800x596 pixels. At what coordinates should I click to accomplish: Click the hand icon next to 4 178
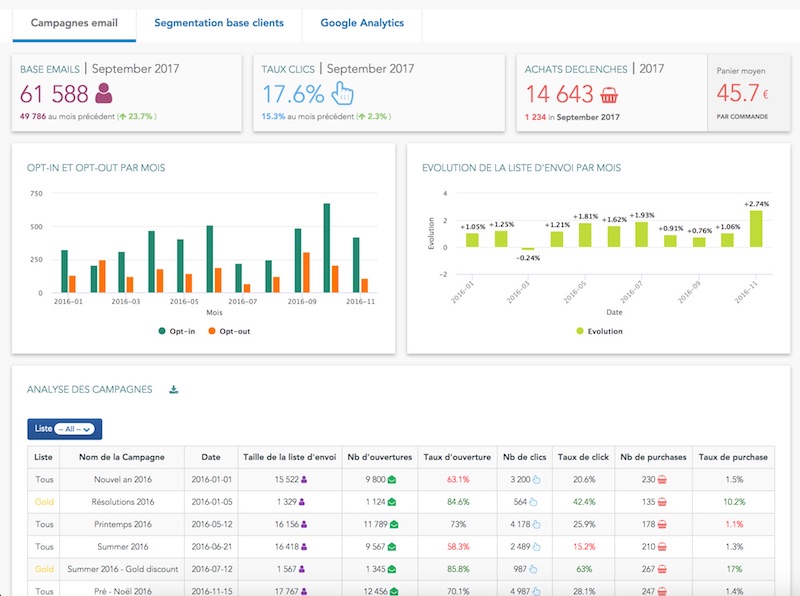pyautogui.click(x=536, y=525)
